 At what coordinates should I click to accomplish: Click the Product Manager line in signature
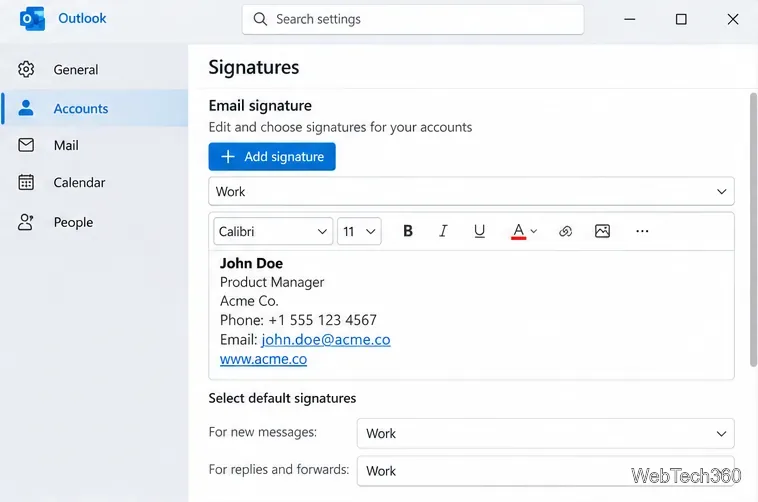tap(272, 282)
